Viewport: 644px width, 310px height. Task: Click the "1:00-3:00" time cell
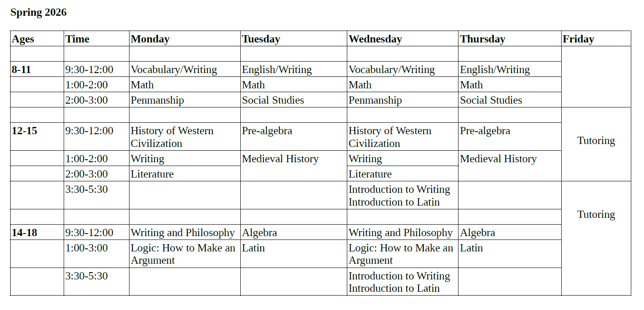(x=87, y=248)
